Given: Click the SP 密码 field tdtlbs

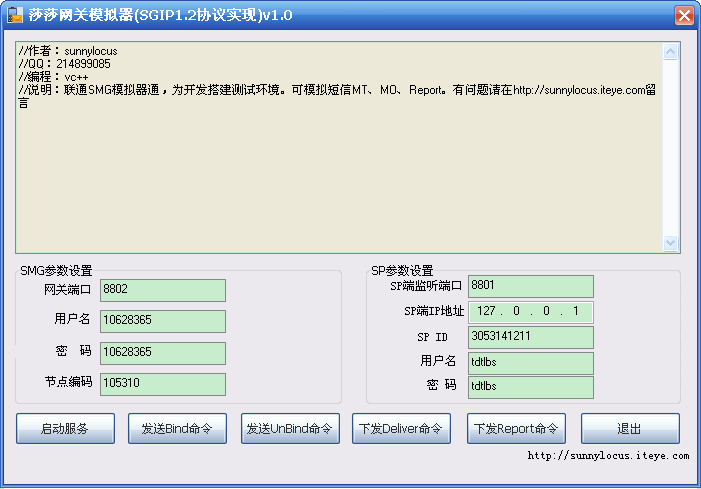Looking at the screenshot, I should point(531,387).
